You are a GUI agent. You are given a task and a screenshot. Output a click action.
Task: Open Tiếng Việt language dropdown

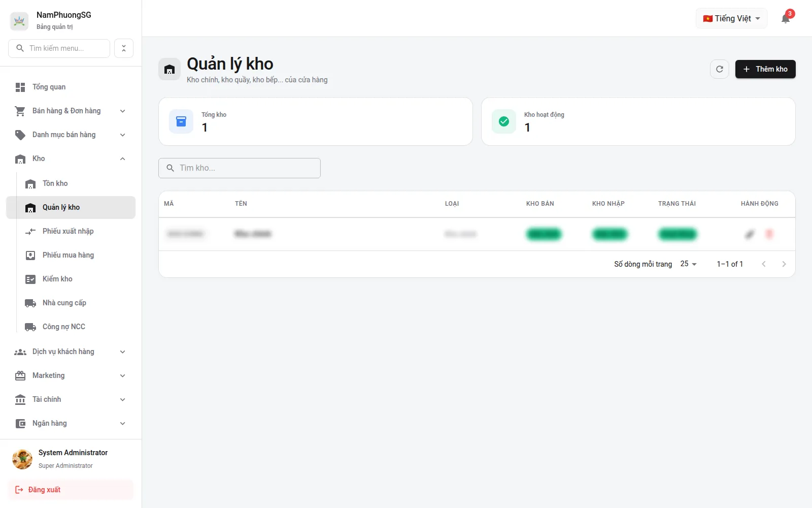coord(731,18)
